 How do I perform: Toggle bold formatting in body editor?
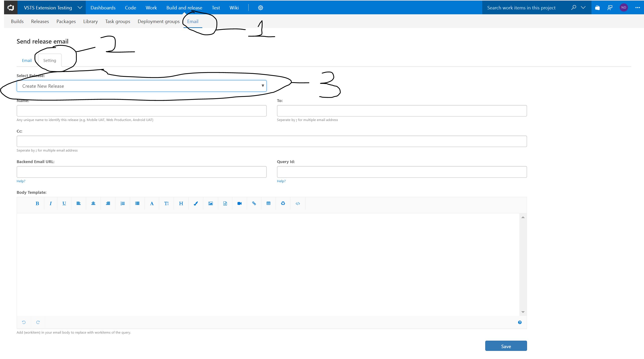tap(37, 203)
